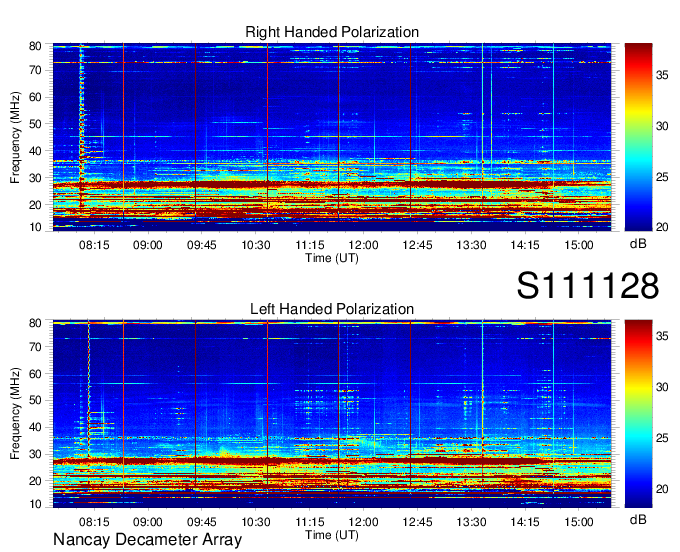
Task: Click the Left Handed Polarization spectrogram image
Action: pyautogui.click(x=332, y=414)
